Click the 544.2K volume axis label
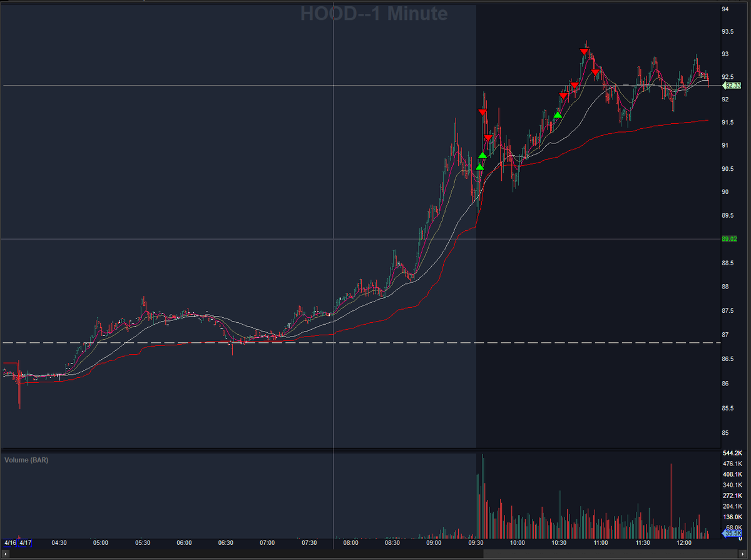This screenshot has width=751, height=560. [732, 453]
